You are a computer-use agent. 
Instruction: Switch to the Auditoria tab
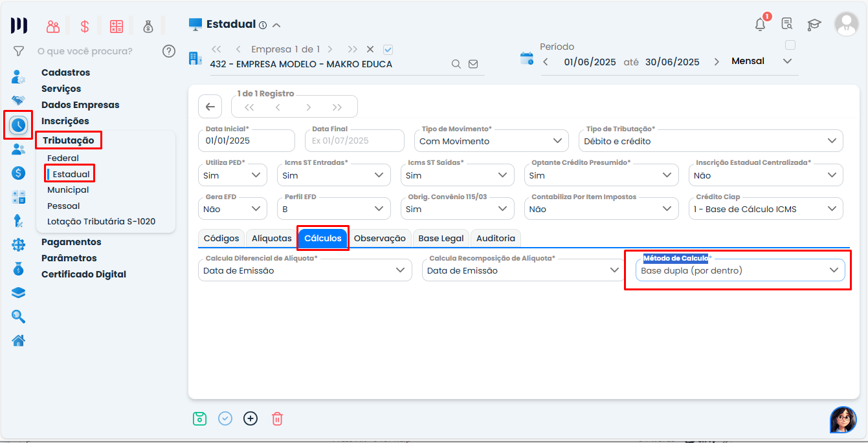(x=496, y=238)
